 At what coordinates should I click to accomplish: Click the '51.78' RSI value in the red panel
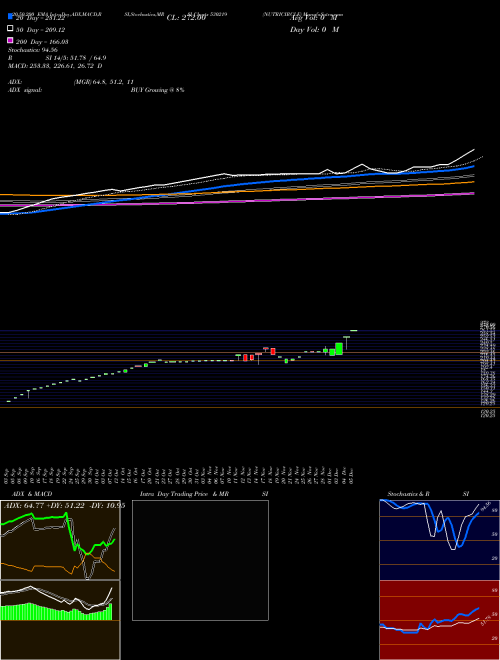(486, 621)
